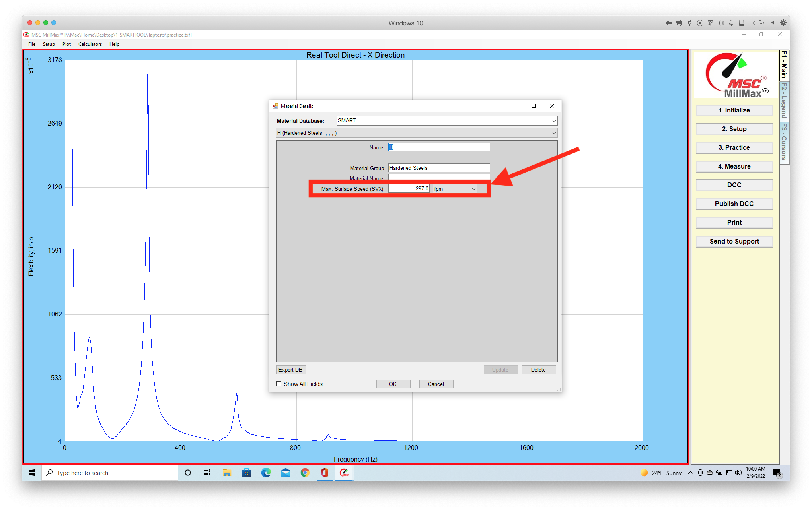Click the 3. Practice button

click(734, 148)
